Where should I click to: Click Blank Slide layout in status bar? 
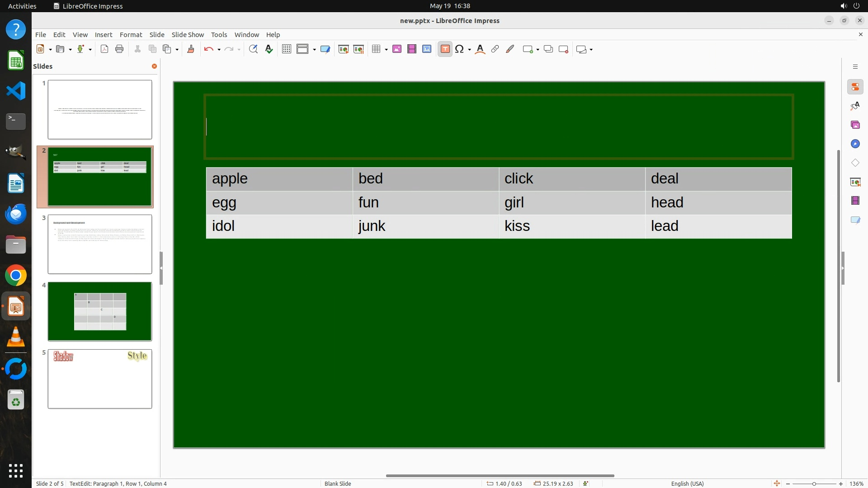(x=338, y=483)
